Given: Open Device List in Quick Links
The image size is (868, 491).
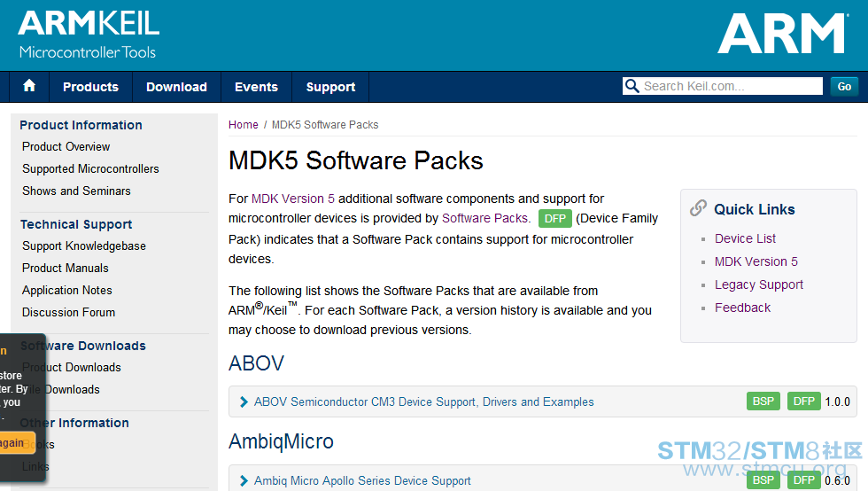Looking at the screenshot, I should click(x=745, y=238).
